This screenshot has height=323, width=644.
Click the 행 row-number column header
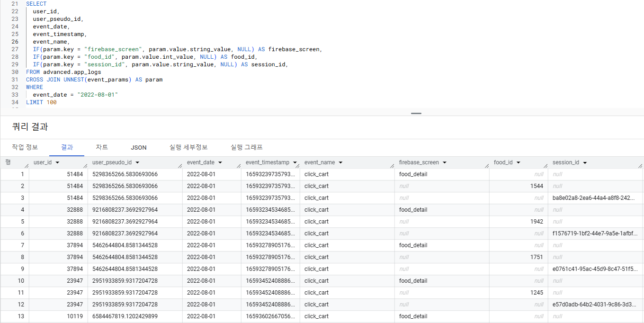pyautogui.click(x=8, y=162)
